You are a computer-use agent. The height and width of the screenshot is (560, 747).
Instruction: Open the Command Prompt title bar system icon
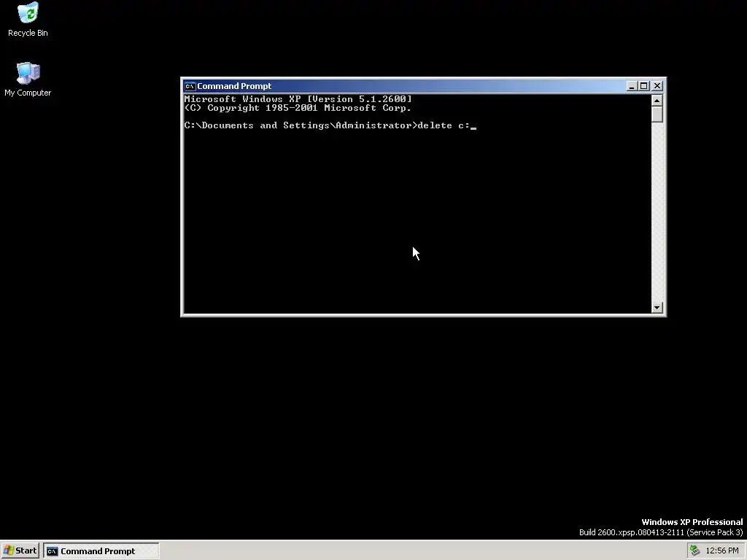(190, 86)
